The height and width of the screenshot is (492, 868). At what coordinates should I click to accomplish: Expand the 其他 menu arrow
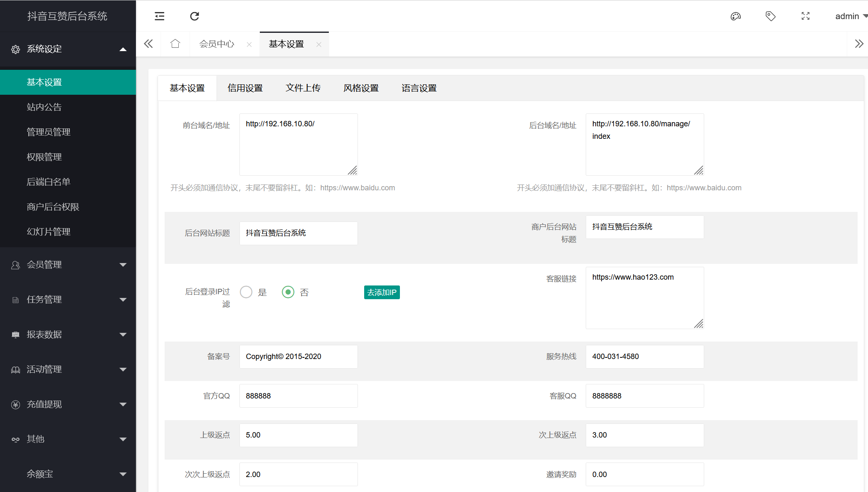[123, 440]
